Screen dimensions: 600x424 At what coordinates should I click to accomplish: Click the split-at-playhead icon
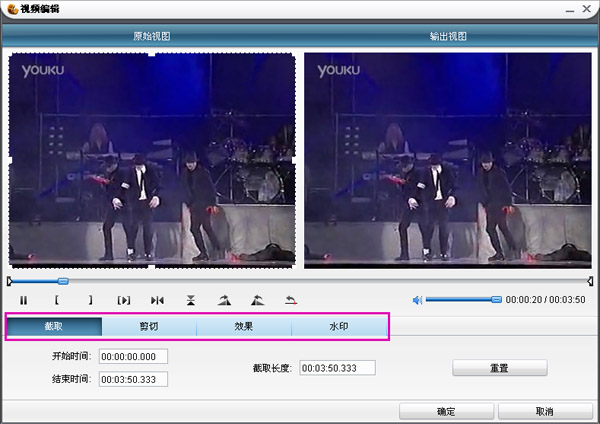[157, 300]
